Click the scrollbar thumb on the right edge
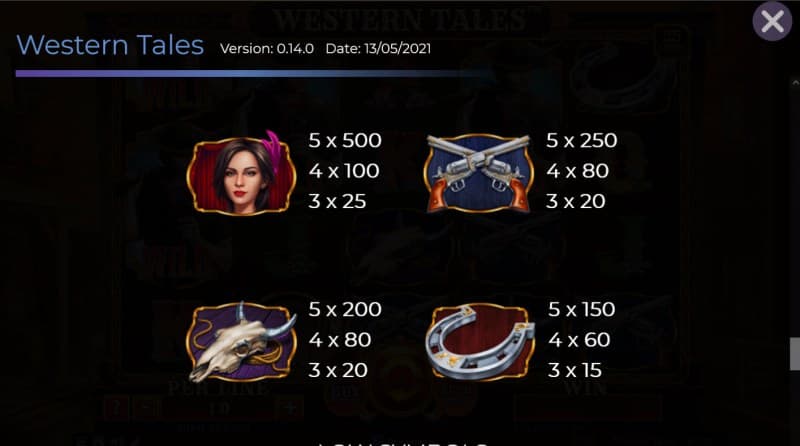This screenshot has height=446, width=800. 795,354
